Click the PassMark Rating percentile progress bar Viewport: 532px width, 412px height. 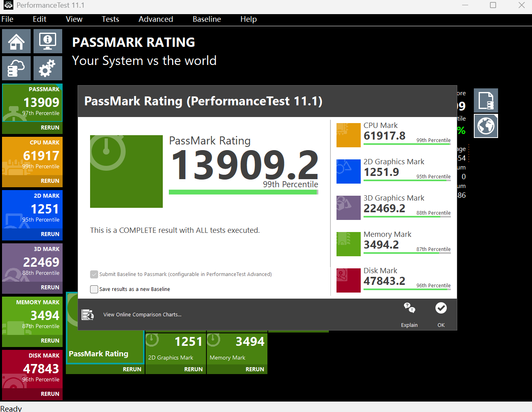click(x=243, y=192)
